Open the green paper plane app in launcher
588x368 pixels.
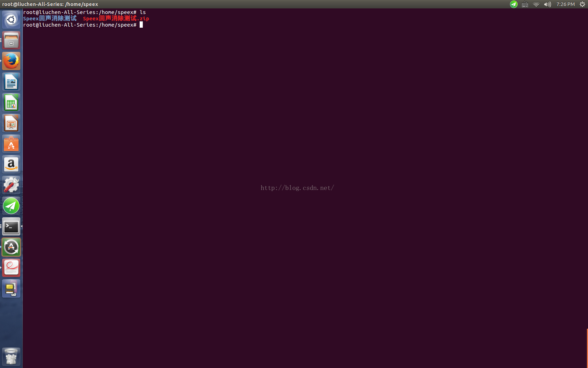tap(11, 206)
